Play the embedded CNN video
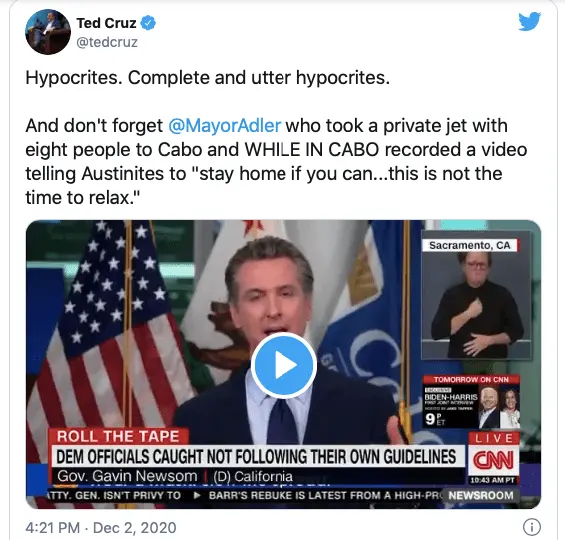The image size is (565, 540). pyautogui.click(x=284, y=365)
